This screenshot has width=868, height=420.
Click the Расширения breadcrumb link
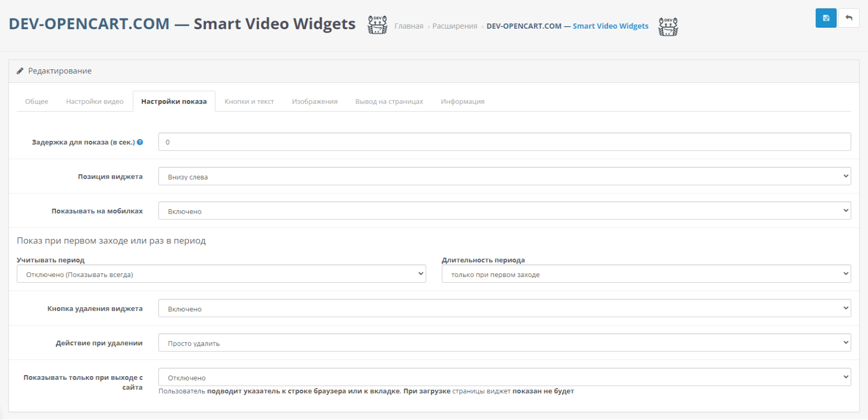[x=455, y=26]
